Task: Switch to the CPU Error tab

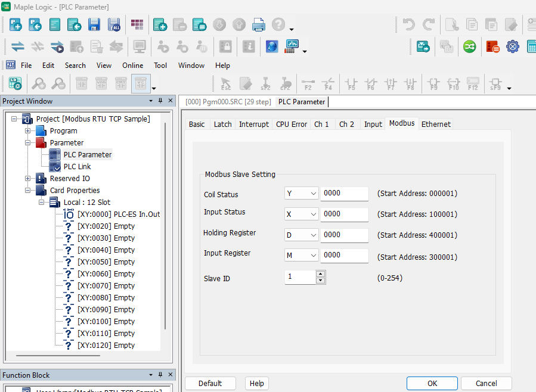Action: (292, 124)
